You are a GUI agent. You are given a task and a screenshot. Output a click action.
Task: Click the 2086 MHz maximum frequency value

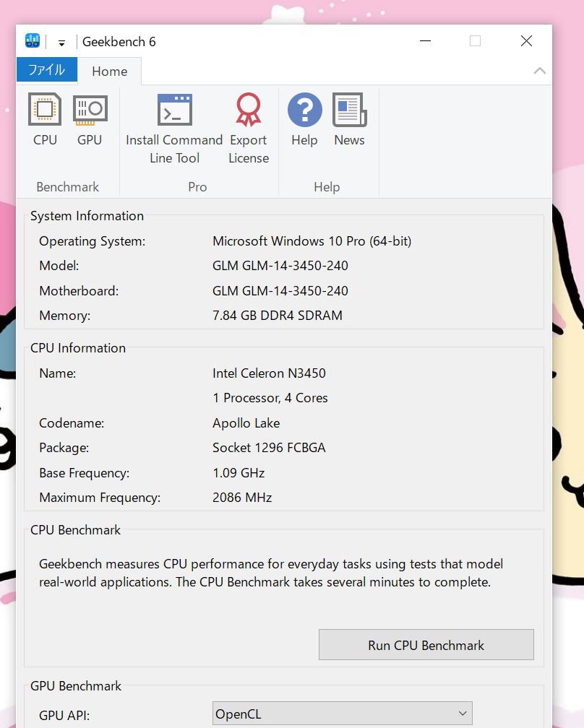(x=242, y=498)
